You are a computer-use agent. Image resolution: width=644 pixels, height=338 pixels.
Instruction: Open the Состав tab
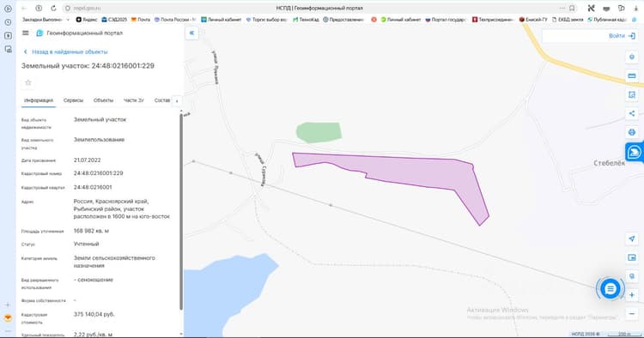pos(162,100)
